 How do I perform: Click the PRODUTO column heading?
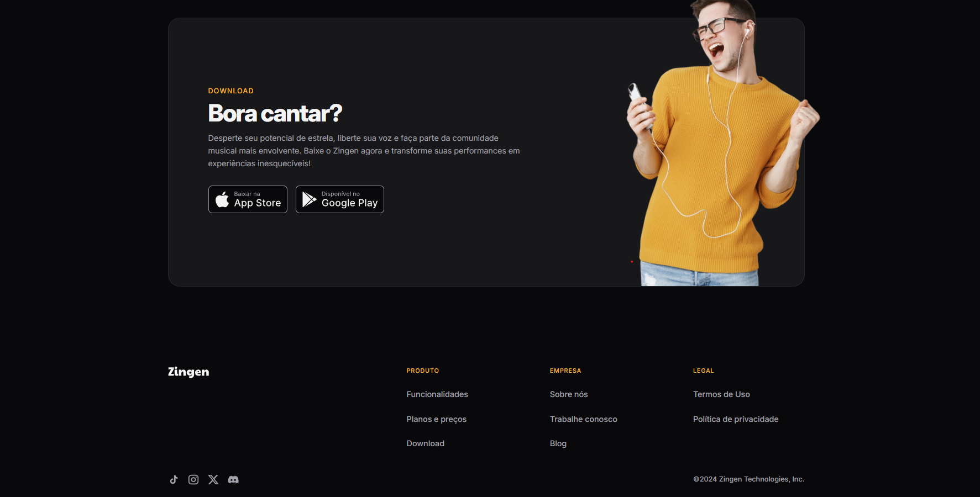pyautogui.click(x=423, y=371)
